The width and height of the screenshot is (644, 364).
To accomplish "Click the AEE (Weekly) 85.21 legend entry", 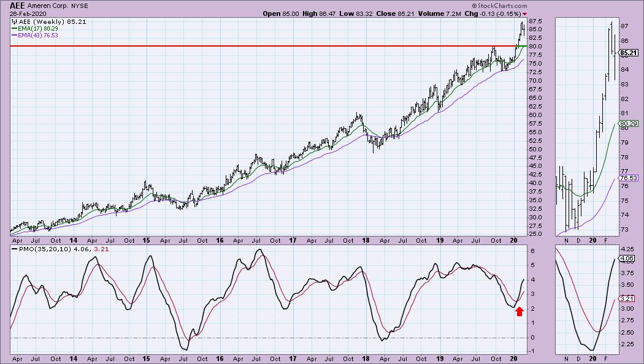I will point(49,21).
